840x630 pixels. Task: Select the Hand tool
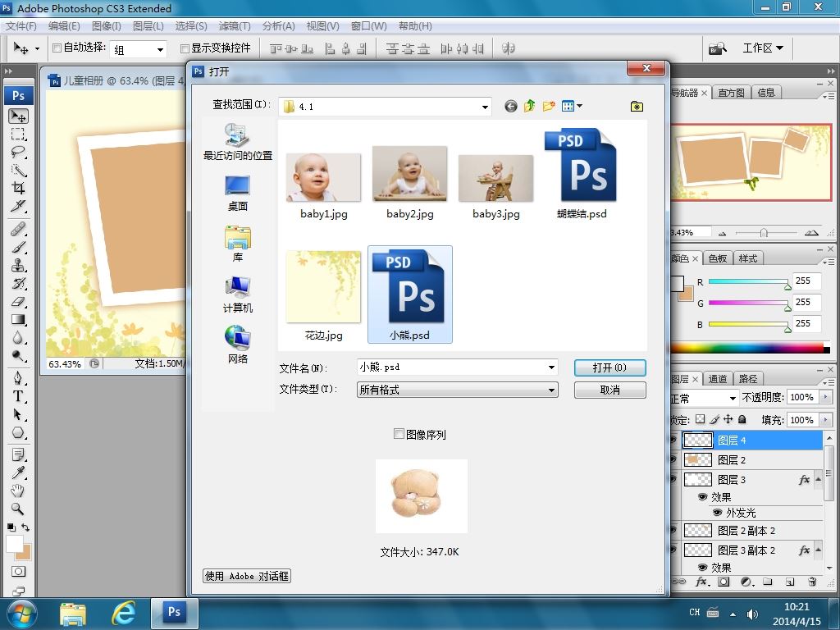coord(18,491)
